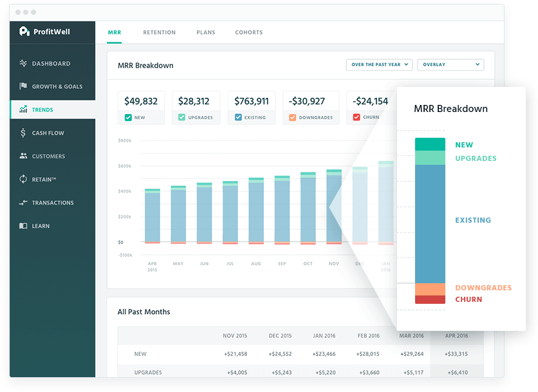Toggle the Downgrades checkbox
538x392 pixels.
point(293,118)
